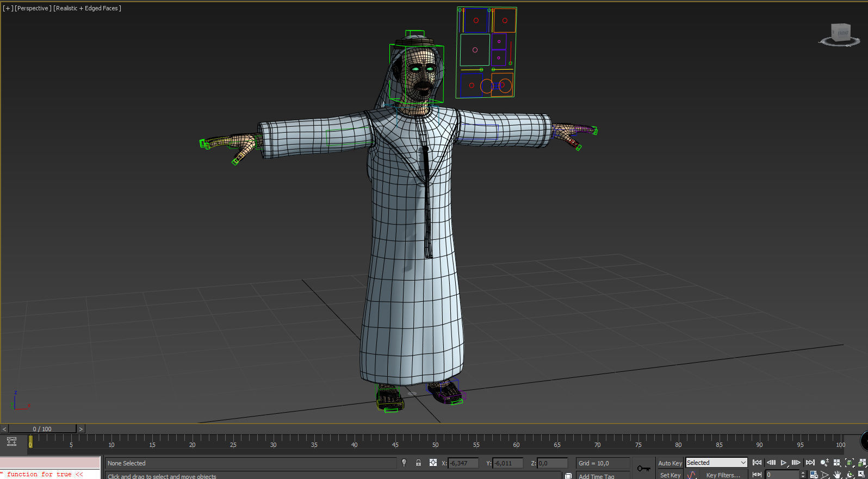
Task: Toggle the Selection Lock padlock icon
Action: point(418,463)
